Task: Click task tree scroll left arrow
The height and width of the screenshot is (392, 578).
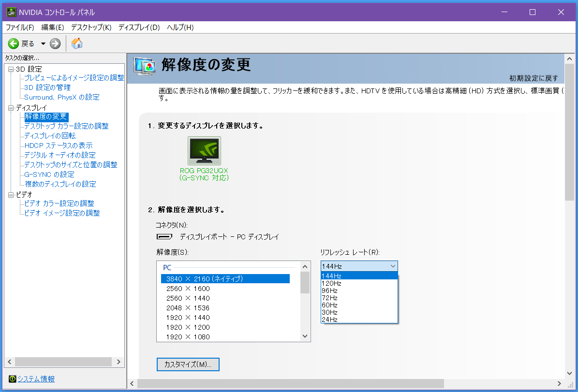Action: click(x=10, y=362)
